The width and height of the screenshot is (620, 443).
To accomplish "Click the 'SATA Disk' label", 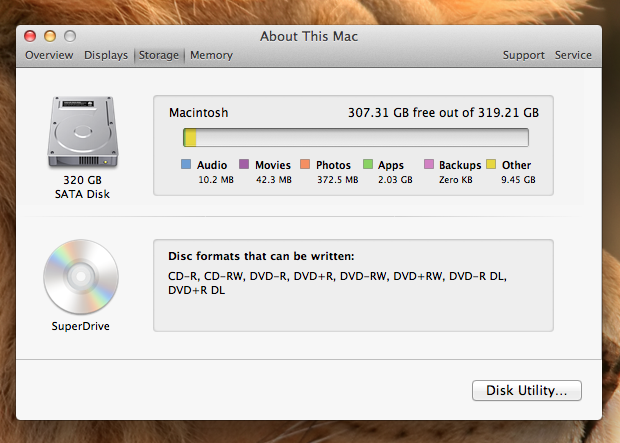I will click(82, 194).
